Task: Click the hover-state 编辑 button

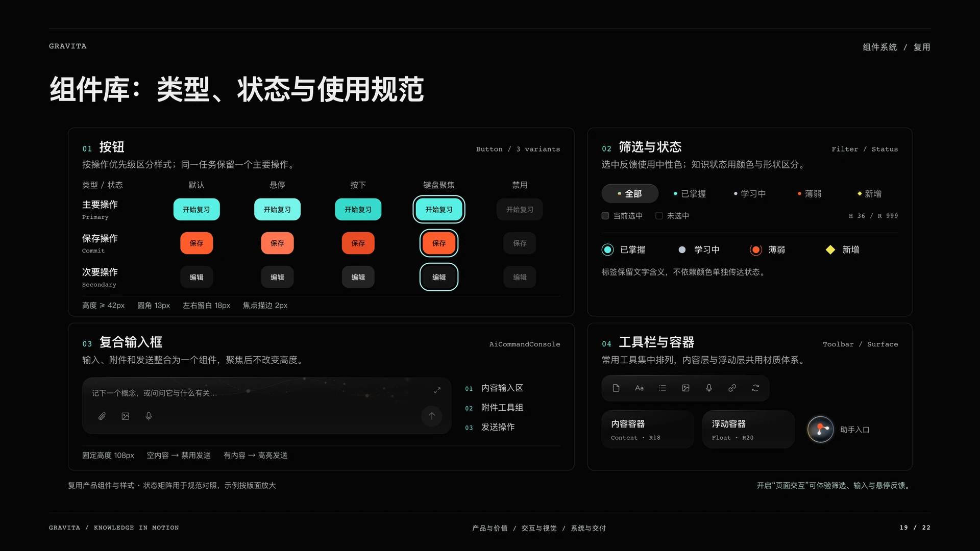Action: click(277, 277)
